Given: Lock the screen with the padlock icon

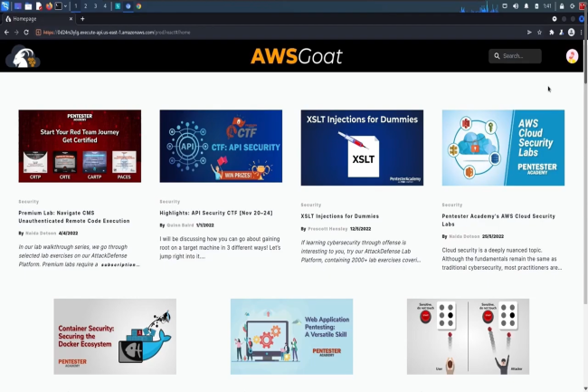Looking at the screenshot, I should click(562, 6).
